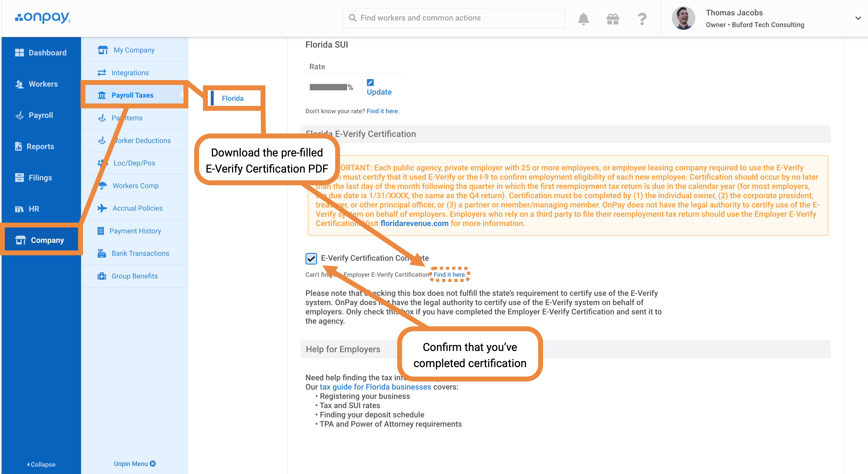Expand the Thomas Jacobs account dropdown
Image resolution: width=868 pixels, height=474 pixels.
click(x=858, y=18)
